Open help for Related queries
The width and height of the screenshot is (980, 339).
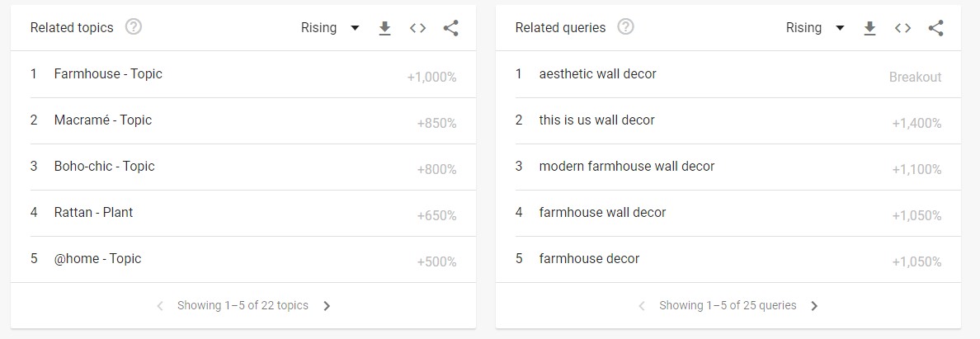click(x=626, y=27)
